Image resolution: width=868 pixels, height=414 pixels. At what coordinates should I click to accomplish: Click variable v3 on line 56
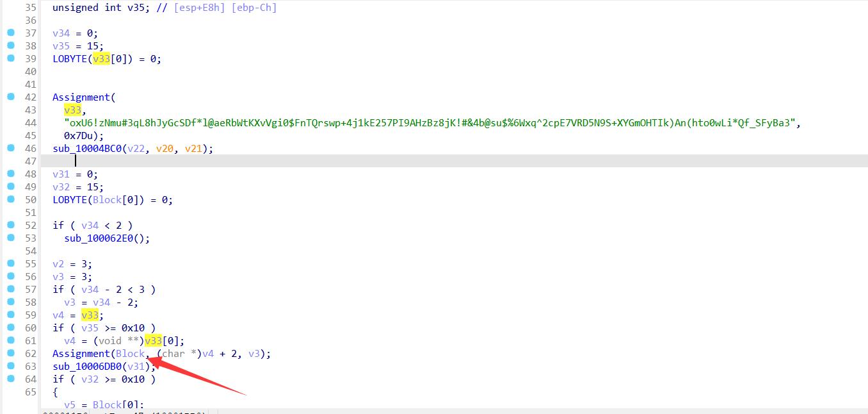point(58,277)
